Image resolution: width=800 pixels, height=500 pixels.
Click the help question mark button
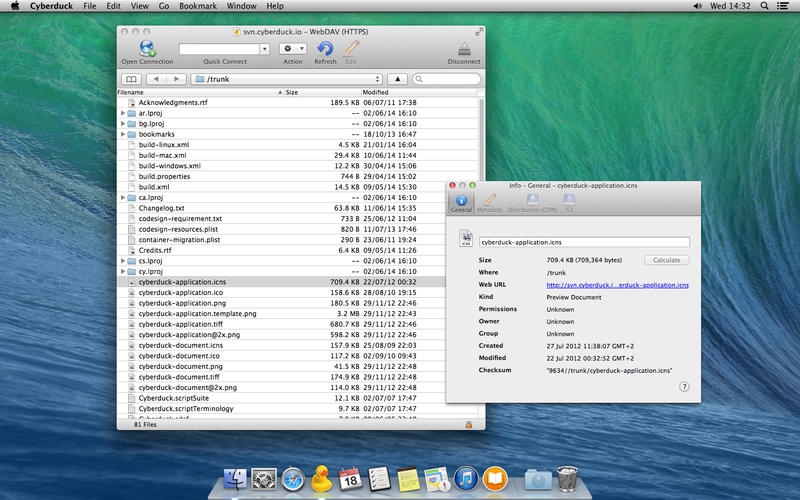pyautogui.click(x=684, y=387)
